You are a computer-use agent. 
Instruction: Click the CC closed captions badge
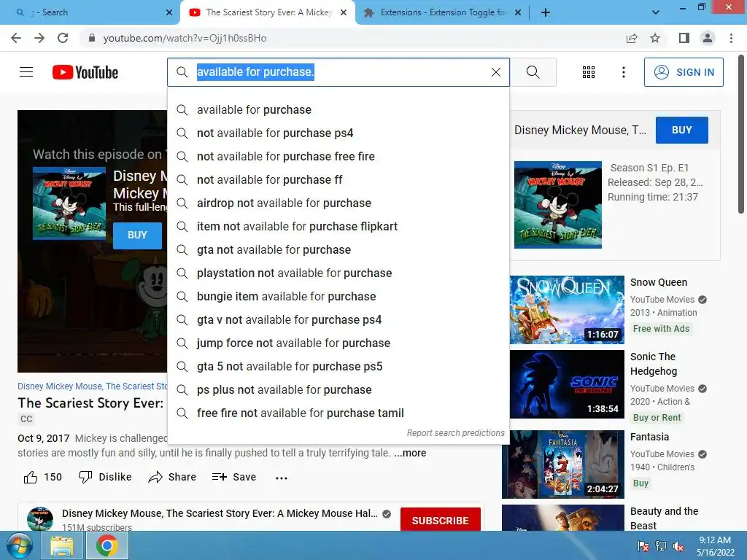pos(26,419)
